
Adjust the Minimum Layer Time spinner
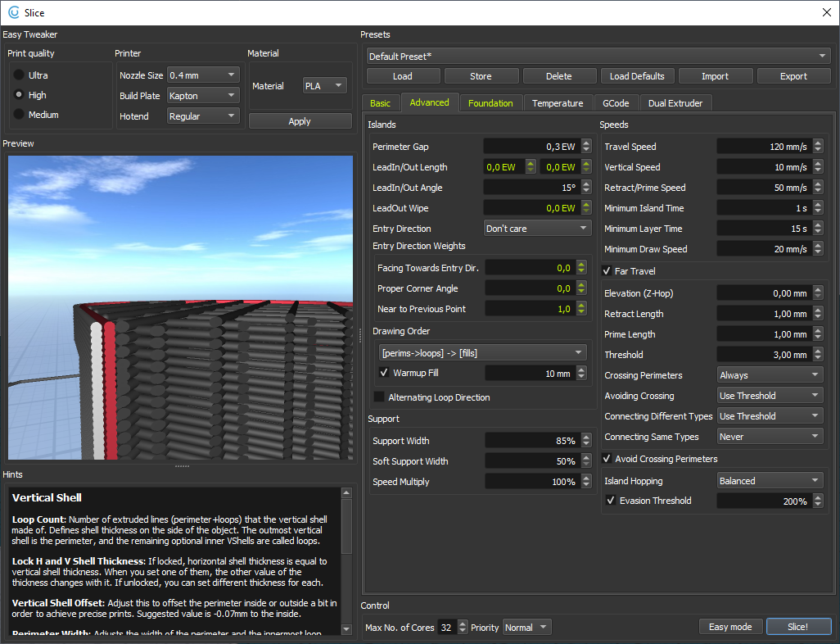818,229
